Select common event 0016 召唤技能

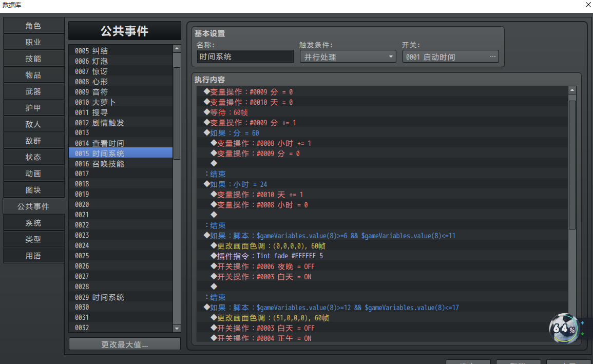click(121, 164)
